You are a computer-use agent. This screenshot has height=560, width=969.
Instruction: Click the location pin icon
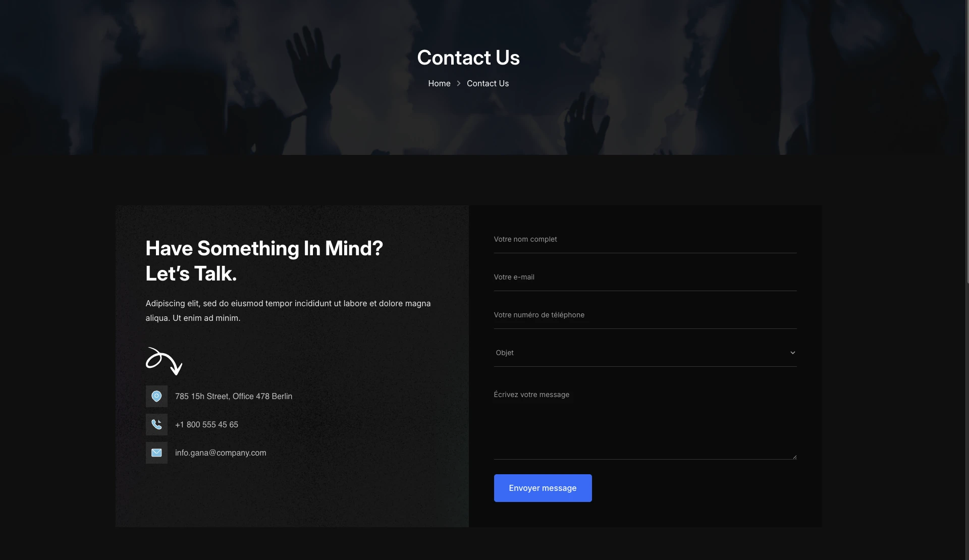156,397
